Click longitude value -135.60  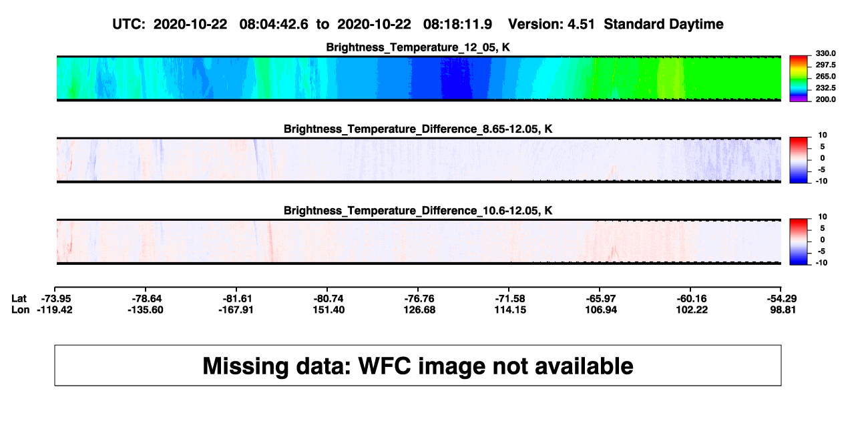(145, 310)
